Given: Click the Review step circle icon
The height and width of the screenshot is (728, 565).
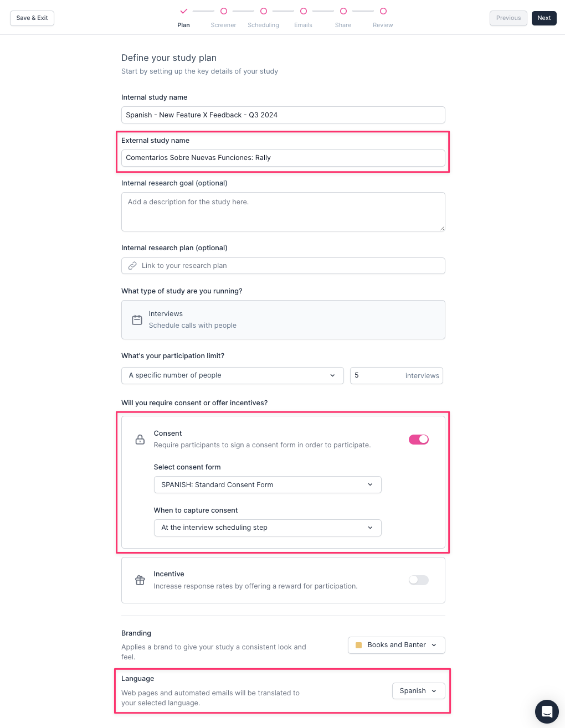Looking at the screenshot, I should tap(383, 11).
